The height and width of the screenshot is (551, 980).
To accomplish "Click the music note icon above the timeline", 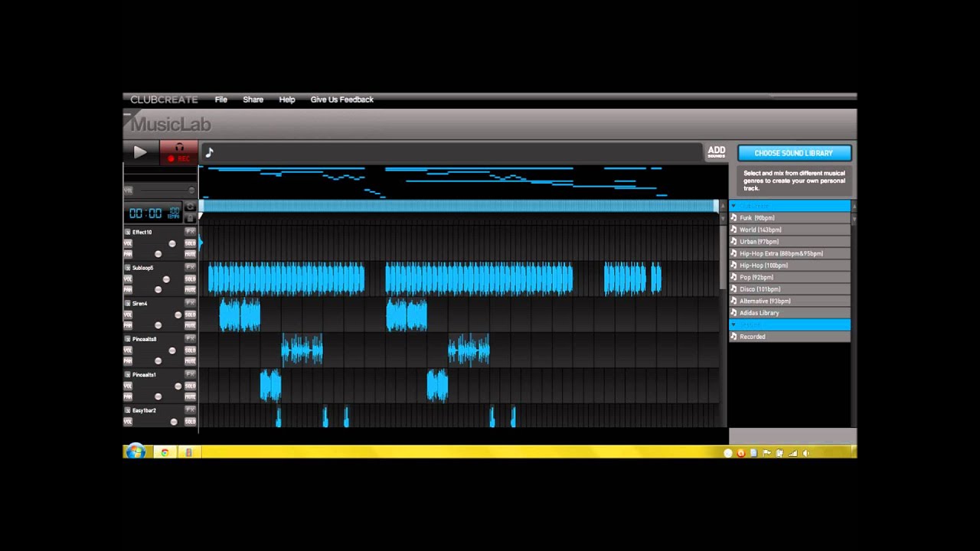I will (x=209, y=152).
